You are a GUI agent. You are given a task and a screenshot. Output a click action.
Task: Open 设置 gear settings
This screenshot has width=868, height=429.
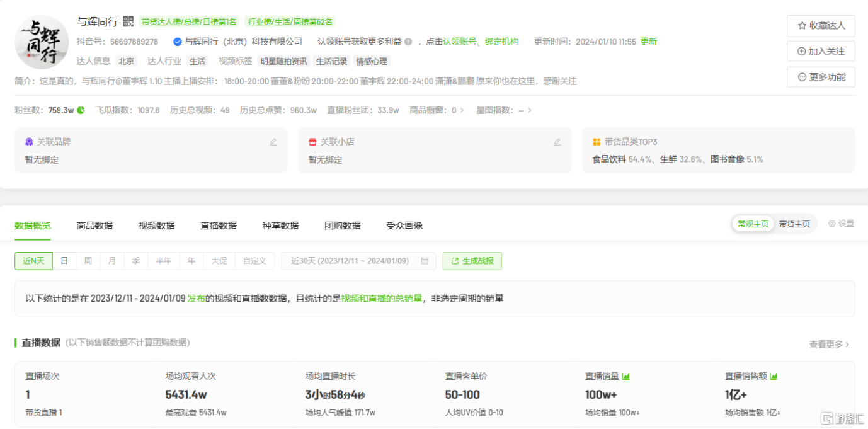[841, 224]
